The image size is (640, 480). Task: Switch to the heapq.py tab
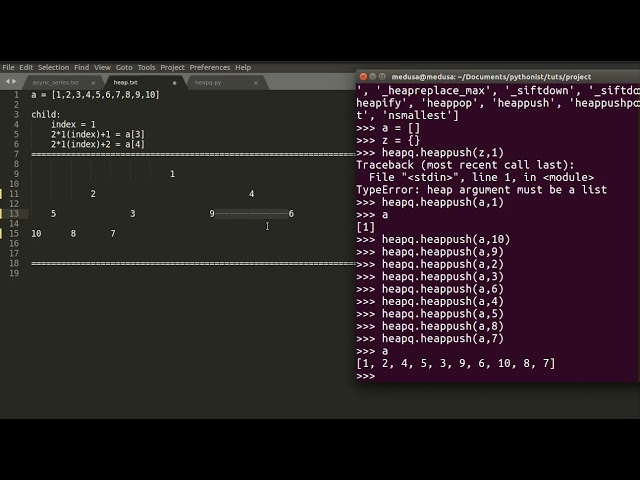(208, 82)
